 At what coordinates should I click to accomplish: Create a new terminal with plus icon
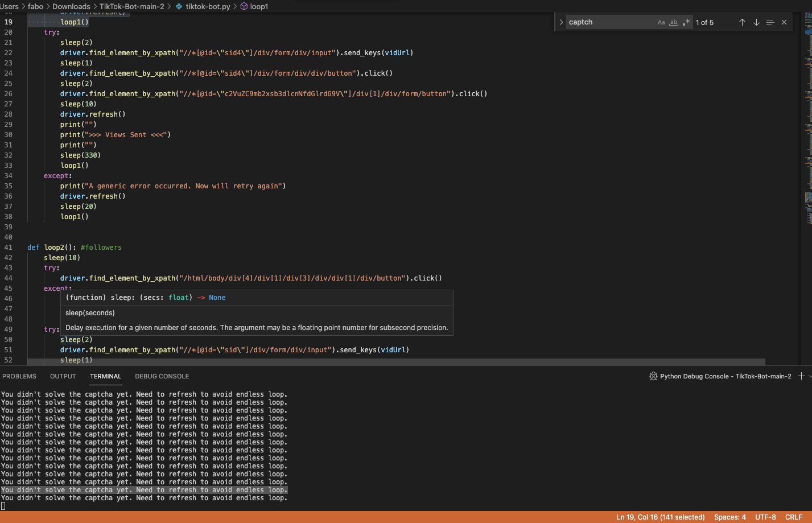click(801, 376)
